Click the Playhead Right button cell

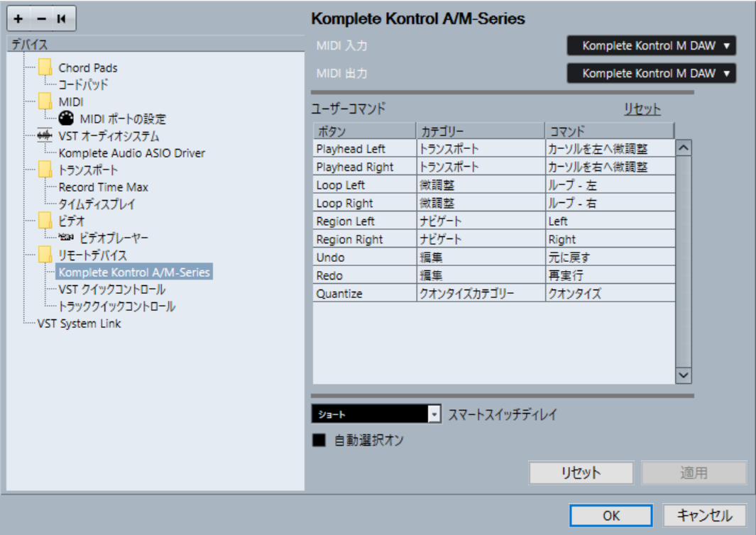364,167
